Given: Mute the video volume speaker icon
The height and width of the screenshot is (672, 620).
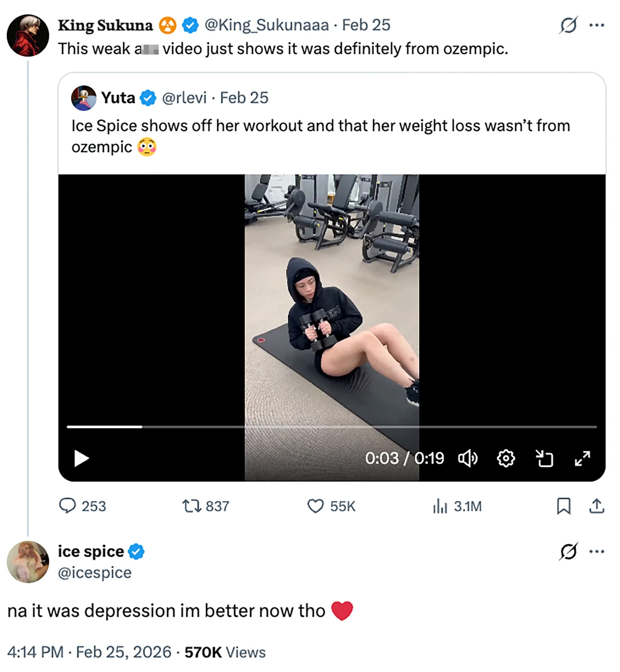Looking at the screenshot, I should tap(468, 458).
